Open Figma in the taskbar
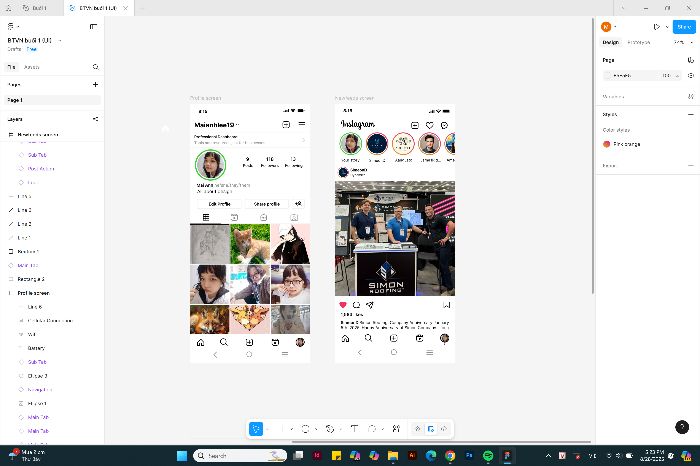The height and width of the screenshot is (466, 700). click(507, 456)
